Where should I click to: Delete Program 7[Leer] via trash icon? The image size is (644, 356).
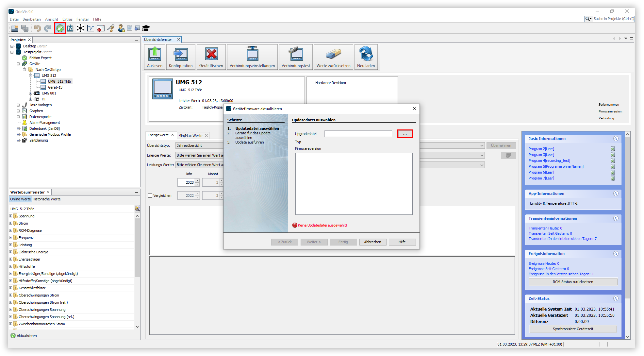[613, 178]
